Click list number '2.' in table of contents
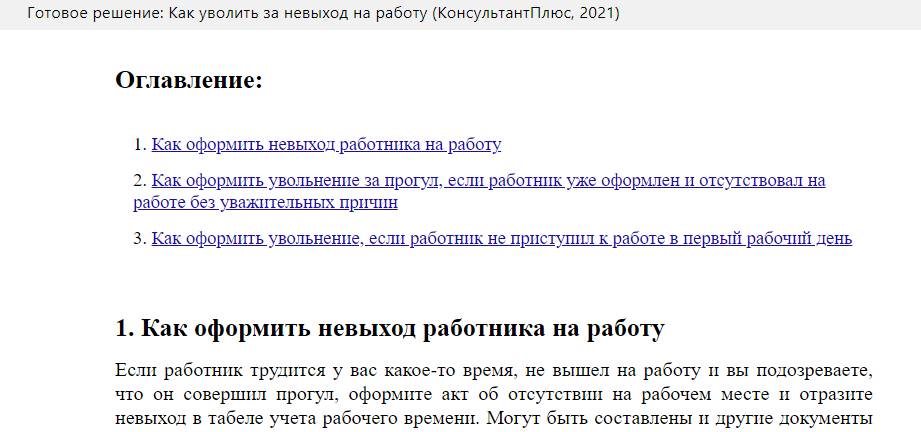The height and width of the screenshot is (432, 921). (x=140, y=182)
